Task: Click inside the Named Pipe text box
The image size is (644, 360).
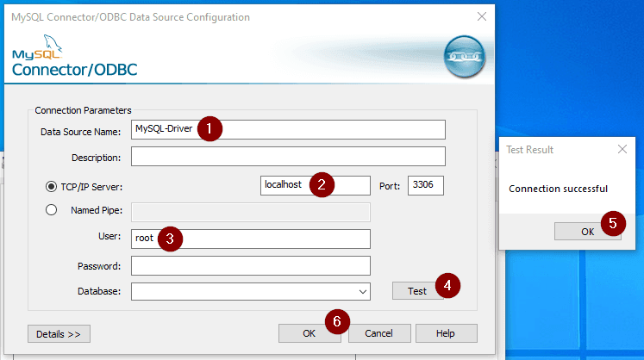Action: click(x=250, y=211)
